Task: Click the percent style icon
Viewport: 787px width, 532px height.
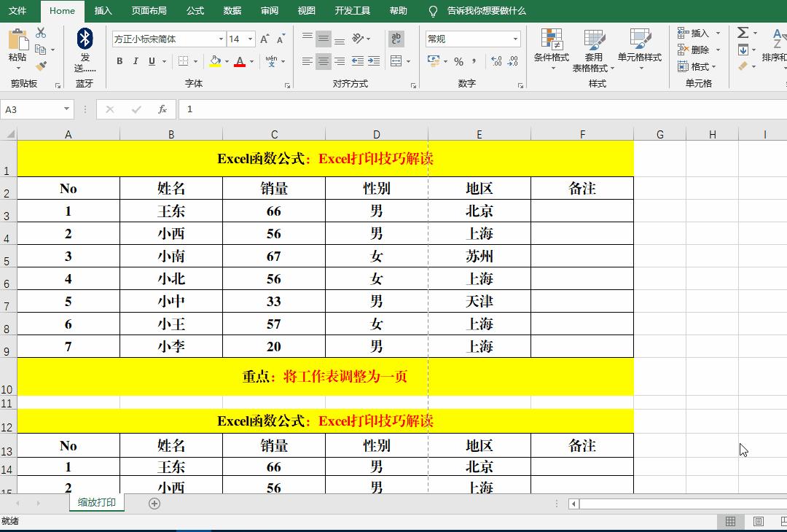Action: tap(460, 61)
